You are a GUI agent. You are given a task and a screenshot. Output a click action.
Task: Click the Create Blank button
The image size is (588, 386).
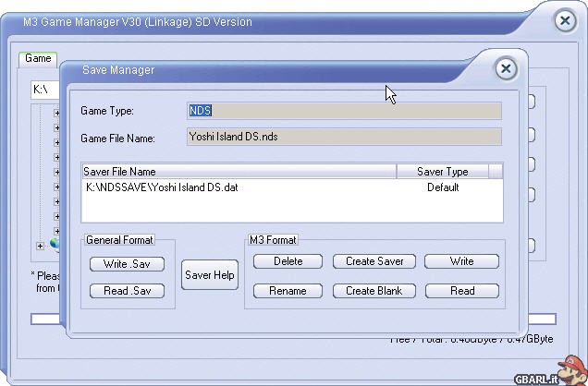coord(374,291)
